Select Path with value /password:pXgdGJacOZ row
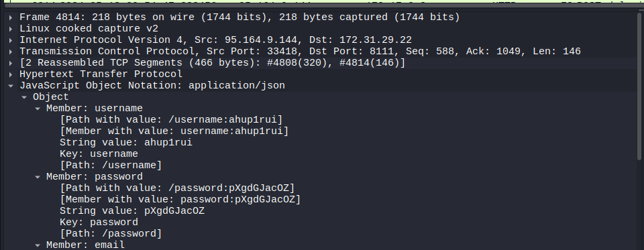 click(177, 188)
